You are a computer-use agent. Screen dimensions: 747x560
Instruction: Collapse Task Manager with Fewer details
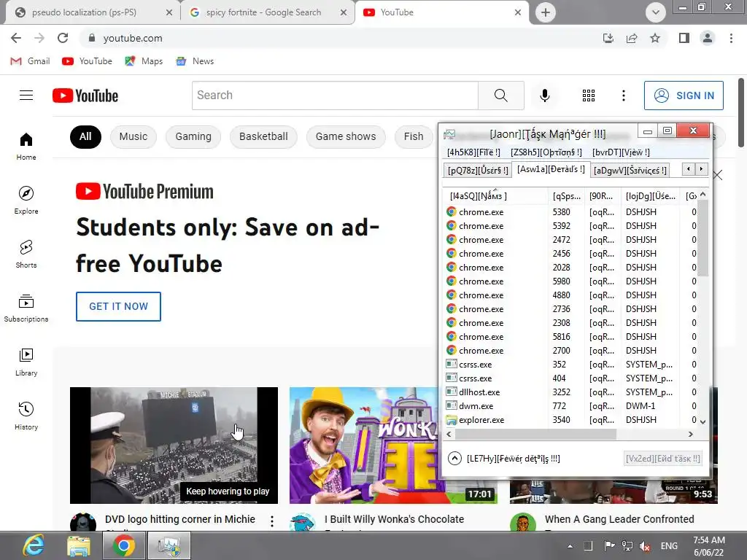coord(504,459)
